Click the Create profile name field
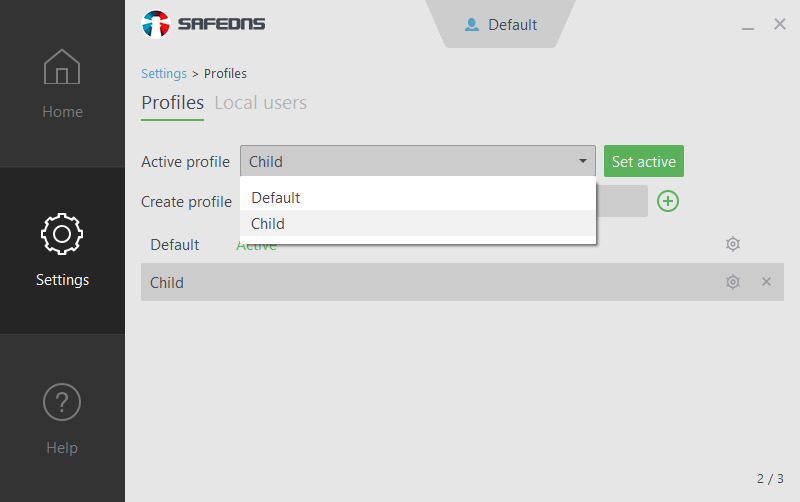The width and height of the screenshot is (800, 502). pyautogui.click(x=621, y=201)
